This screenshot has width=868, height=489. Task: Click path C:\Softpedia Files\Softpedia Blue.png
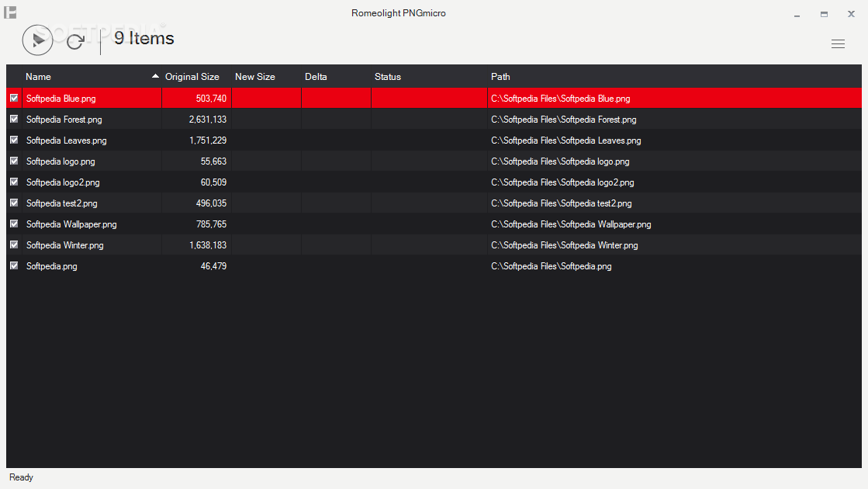coord(560,99)
